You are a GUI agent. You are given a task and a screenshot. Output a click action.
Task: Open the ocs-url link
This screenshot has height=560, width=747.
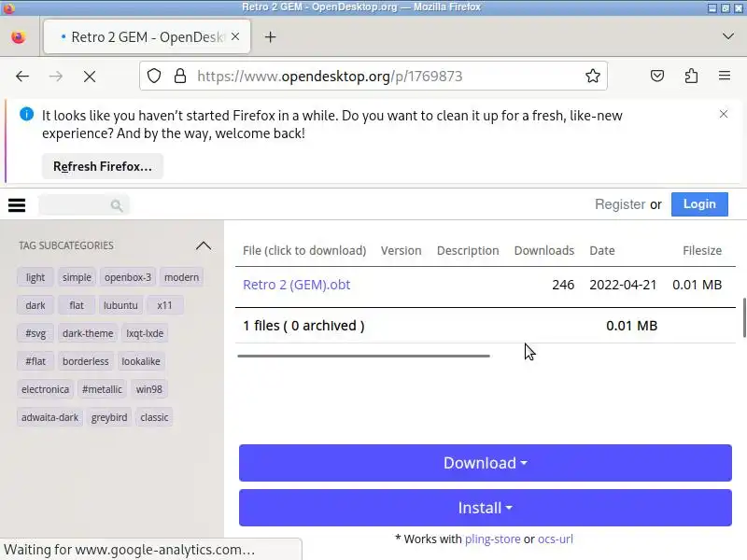click(x=556, y=539)
